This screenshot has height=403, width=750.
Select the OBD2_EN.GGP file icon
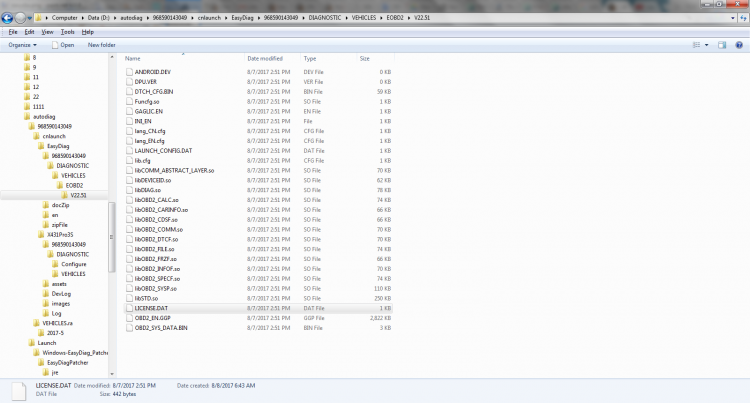(x=128, y=318)
